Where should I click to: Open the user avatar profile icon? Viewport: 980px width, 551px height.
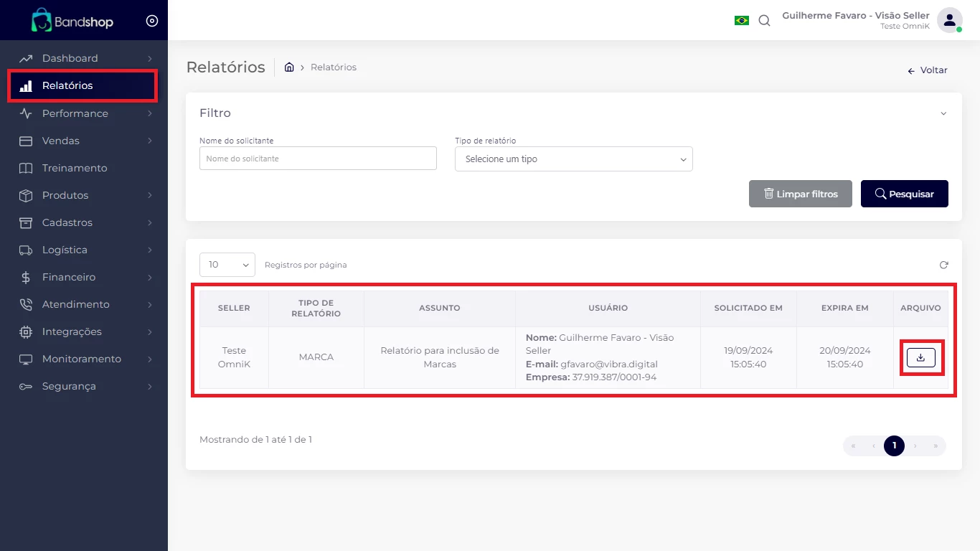(949, 20)
